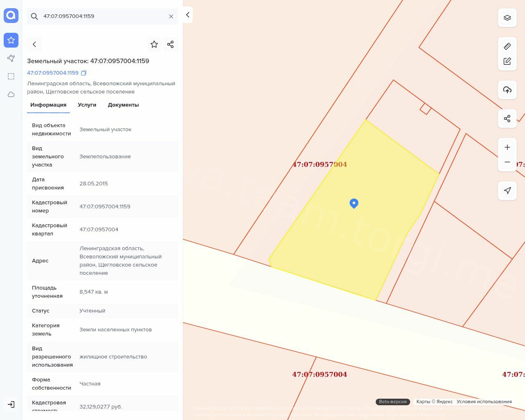Copy cadastral number 47:07:0957004:1159 link

click(84, 73)
